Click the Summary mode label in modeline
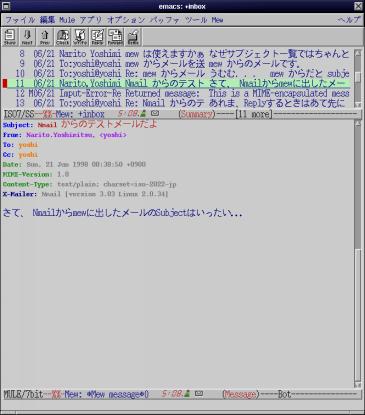Image resolution: width=365 pixels, height=415 pixels. coord(196,114)
